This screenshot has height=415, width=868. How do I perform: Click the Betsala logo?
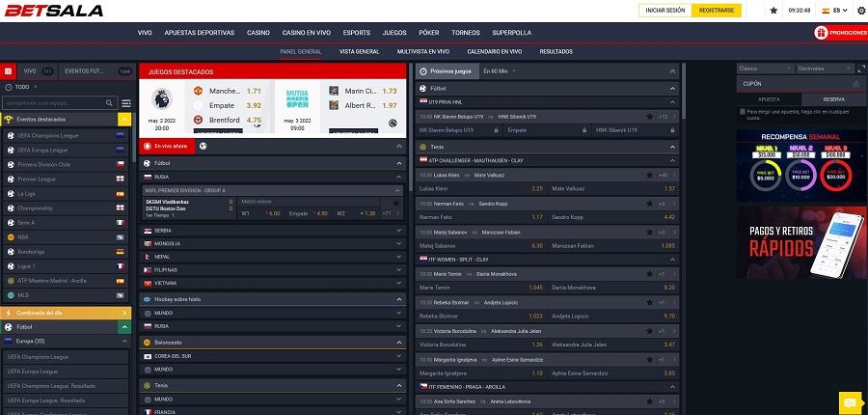coord(54,11)
